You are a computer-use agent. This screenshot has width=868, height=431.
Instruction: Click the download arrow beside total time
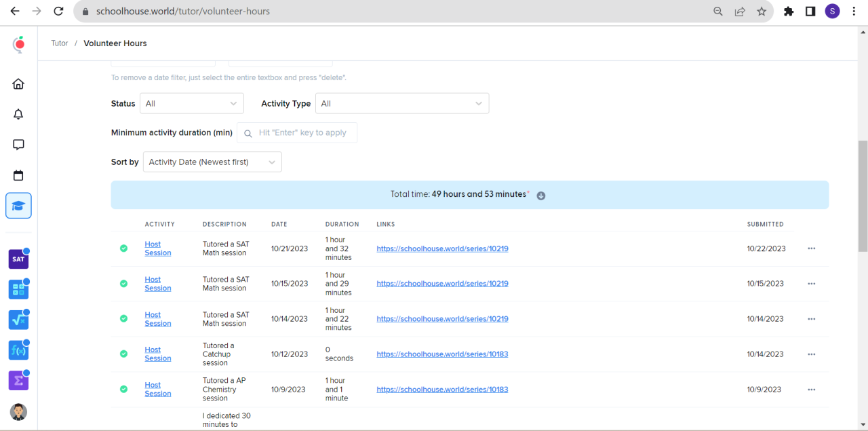541,195
